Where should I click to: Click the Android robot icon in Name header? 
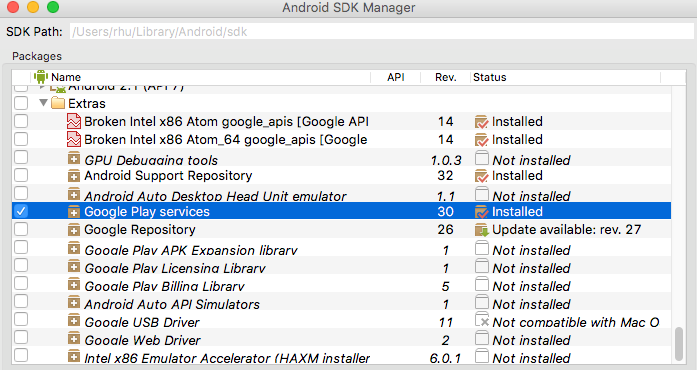point(40,77)
